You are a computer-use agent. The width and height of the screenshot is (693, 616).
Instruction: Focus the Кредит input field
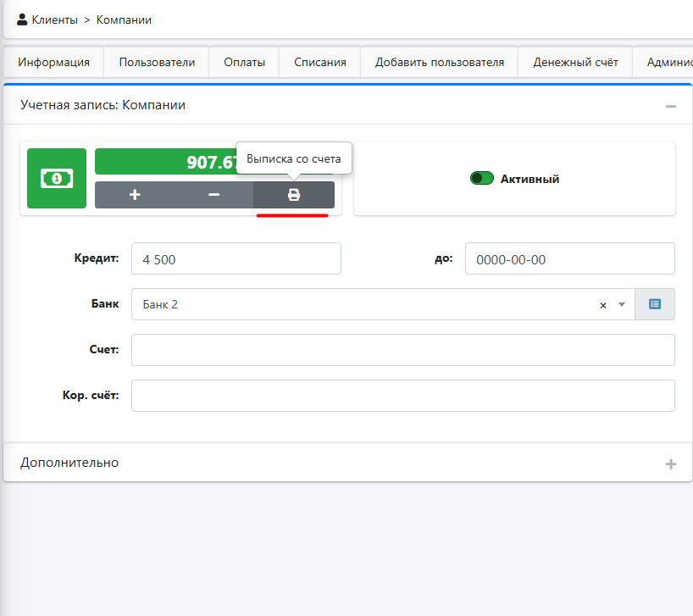click(236, 258)
